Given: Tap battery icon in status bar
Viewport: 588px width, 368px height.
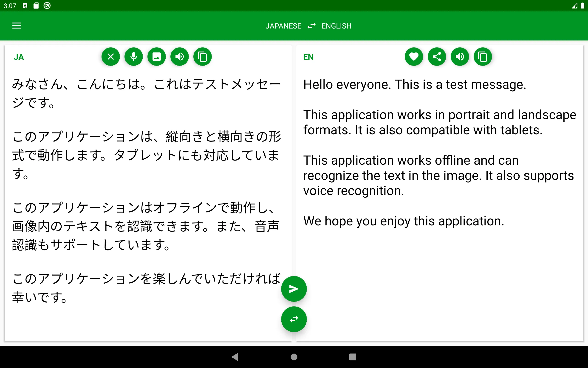Looking at the screenshot, I should pyautogui.click(x=582, y=6).
